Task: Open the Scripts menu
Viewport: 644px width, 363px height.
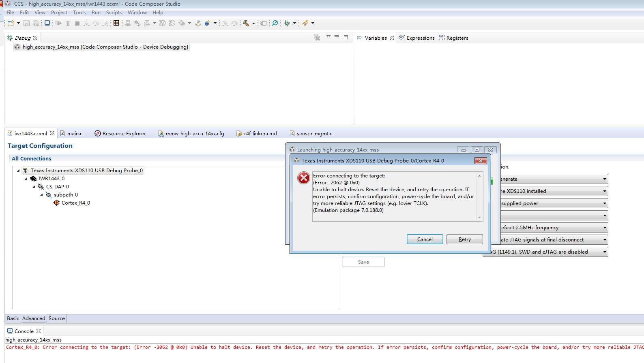Action: pos(114,13)
